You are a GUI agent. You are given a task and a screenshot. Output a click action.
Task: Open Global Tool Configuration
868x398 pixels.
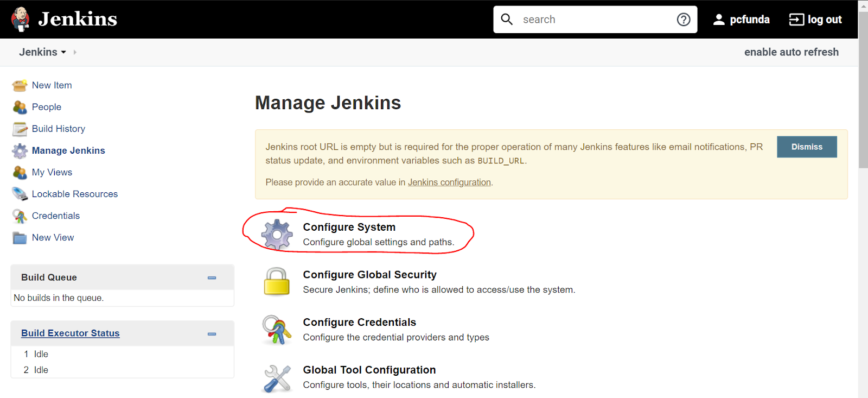click(x=369, y=370)
